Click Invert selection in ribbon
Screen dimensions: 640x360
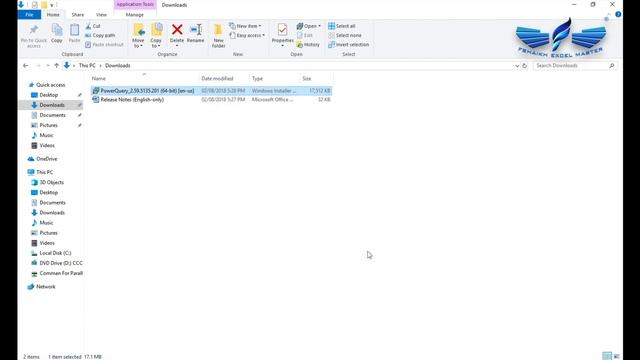coord(349,44)
